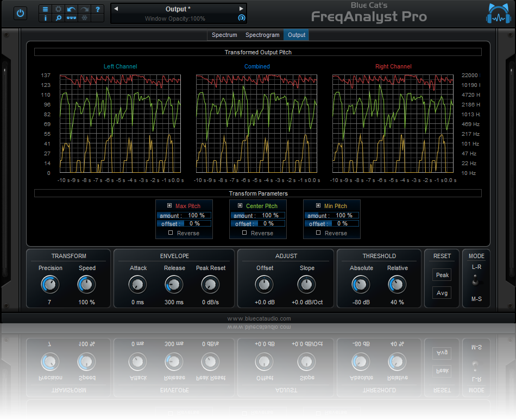This screenshot has width=516, height=420.
Task: Click the Blue Cat headphones logo
Action: [499, 14]
